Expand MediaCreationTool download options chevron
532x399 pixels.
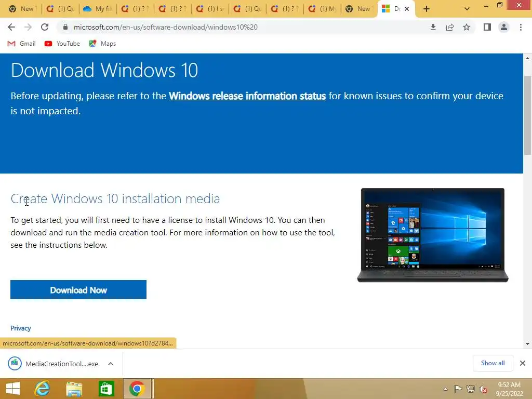111,364
